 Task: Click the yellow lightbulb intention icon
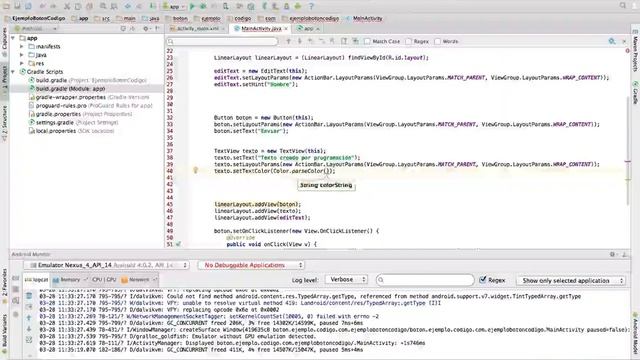tap(195, 170)
